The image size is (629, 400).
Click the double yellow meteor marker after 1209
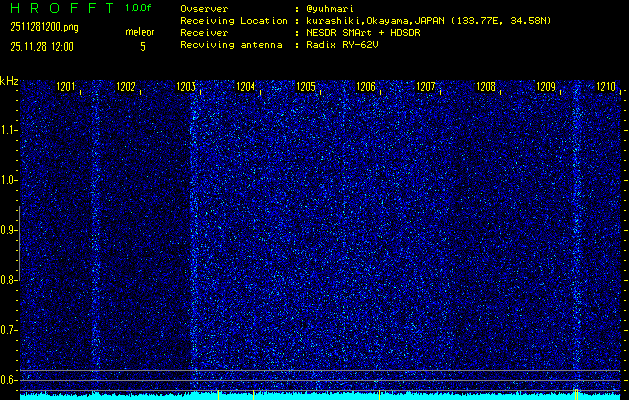coord(576,394)
